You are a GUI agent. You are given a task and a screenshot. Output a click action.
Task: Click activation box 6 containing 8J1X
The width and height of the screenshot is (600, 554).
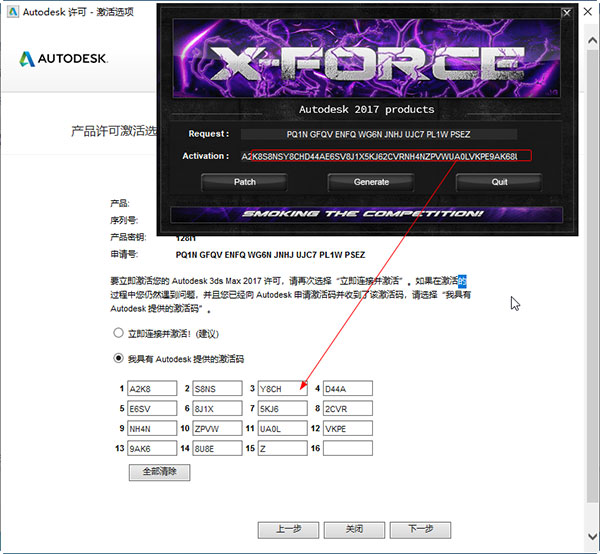pyautogui.click(x=217, y=408)
